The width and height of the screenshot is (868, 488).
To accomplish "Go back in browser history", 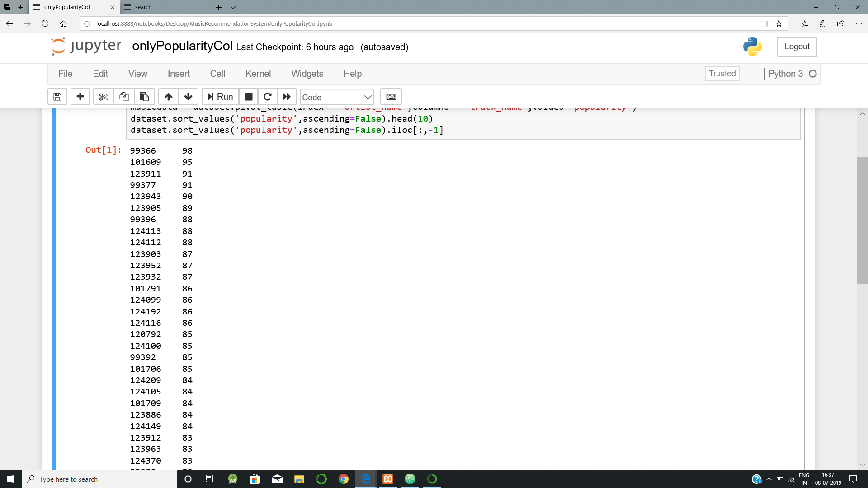I will [x=9, y=23].
